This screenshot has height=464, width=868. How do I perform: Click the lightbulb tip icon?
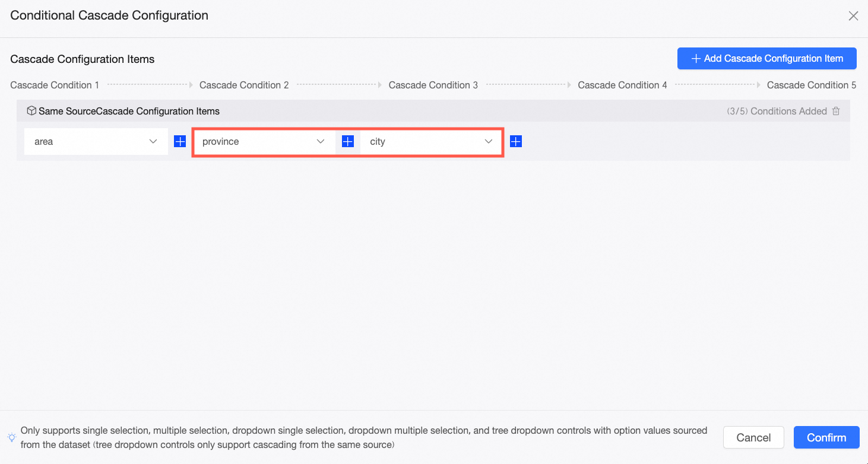[x=12, y=437]
